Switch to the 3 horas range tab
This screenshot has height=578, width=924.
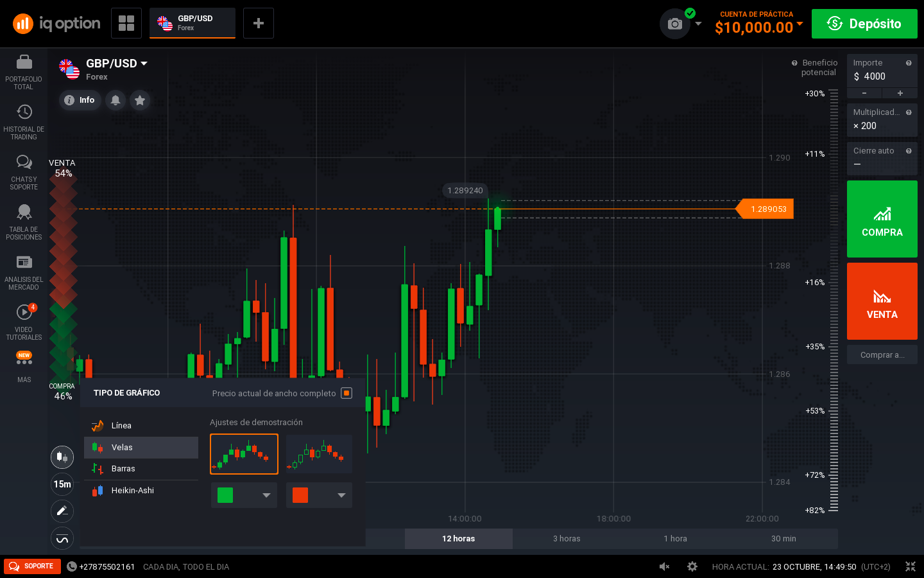(567, 539)
